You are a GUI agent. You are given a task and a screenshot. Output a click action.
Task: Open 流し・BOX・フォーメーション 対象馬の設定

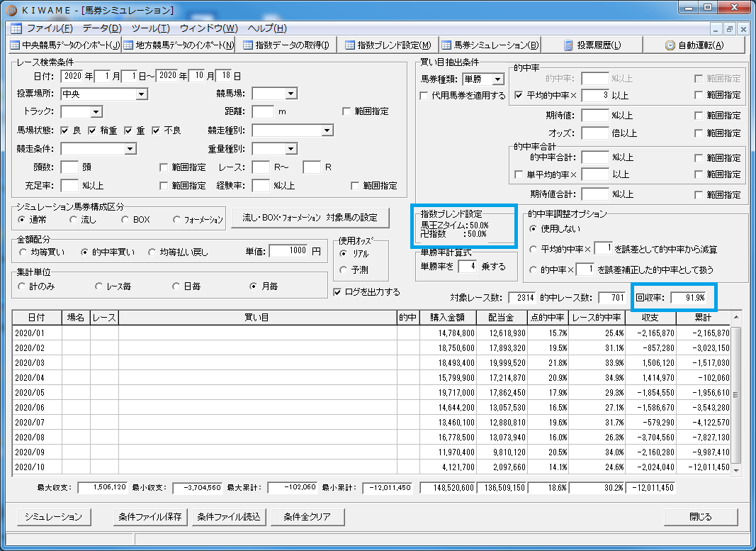point(310,218)
